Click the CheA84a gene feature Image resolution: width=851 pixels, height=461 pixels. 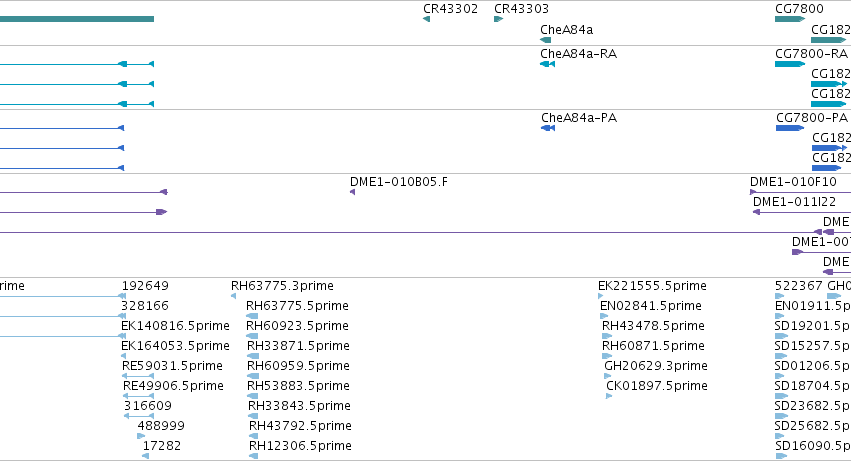tap(545, 40)
